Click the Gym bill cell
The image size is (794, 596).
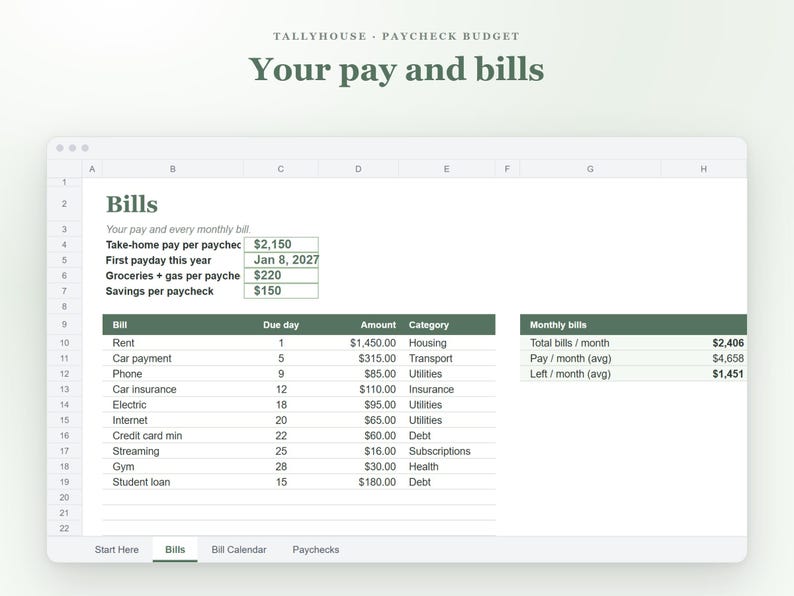tap(173, 466)
